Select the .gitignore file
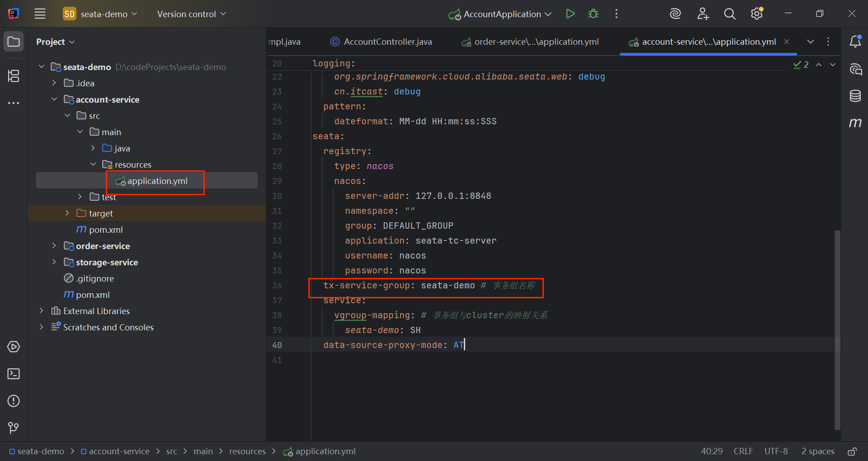The image size is (868, 461). 89,278
